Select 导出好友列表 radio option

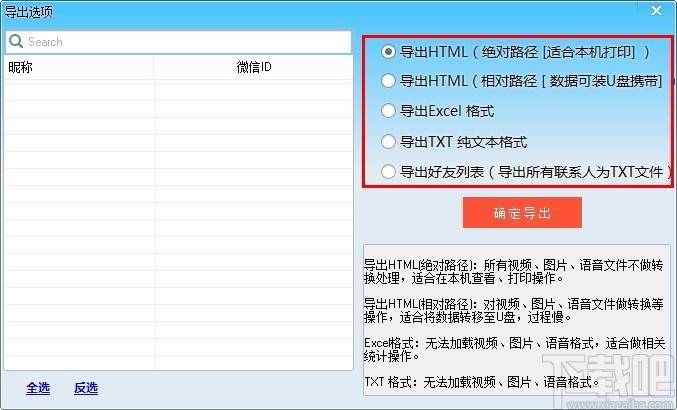click(388, 172)
